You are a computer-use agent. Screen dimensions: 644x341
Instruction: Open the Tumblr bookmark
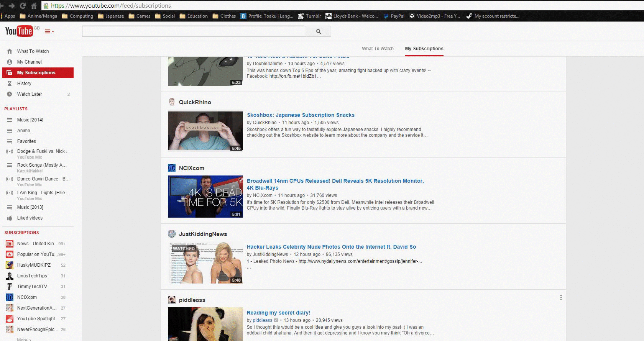(x=309, y=16)
